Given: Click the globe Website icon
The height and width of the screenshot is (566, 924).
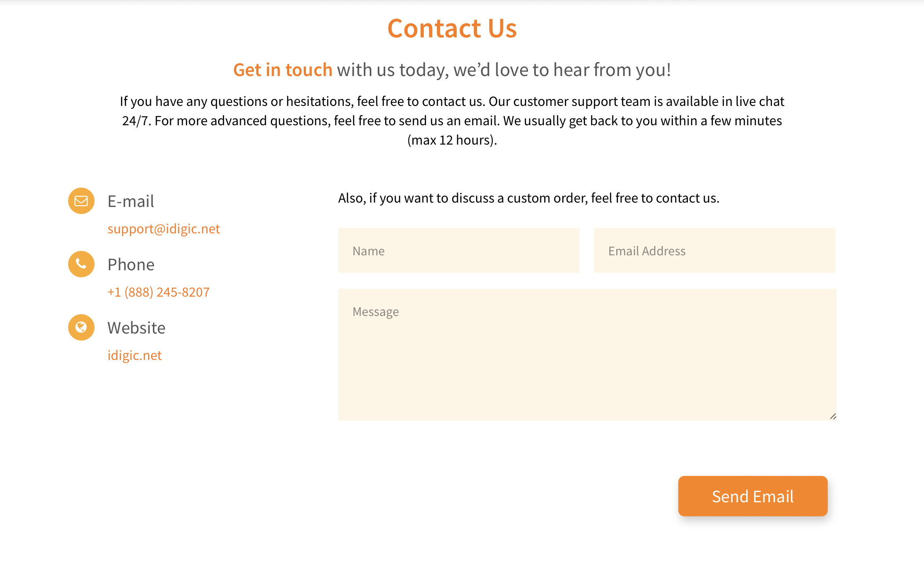Looking at the screenshot, I should [x=81, y=327].
